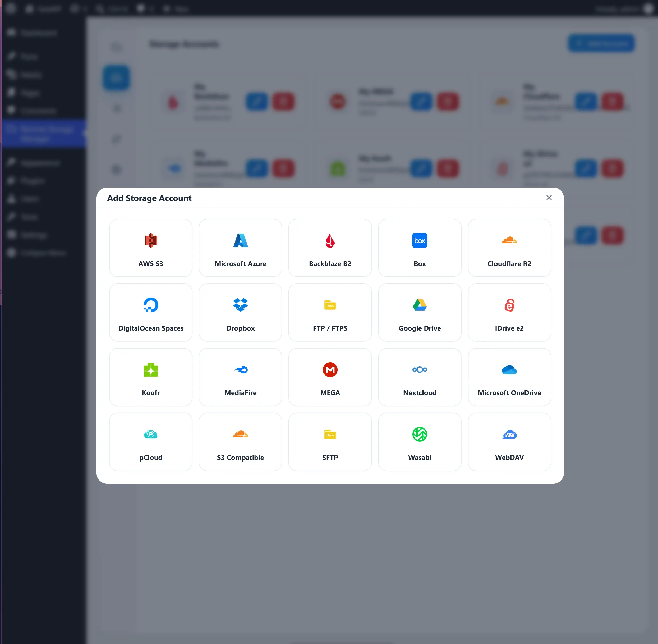This screenshot has height=644, width=658.
Task: Click the blurred blue Add Account button behind the dialog
Action: coord(601,43)
